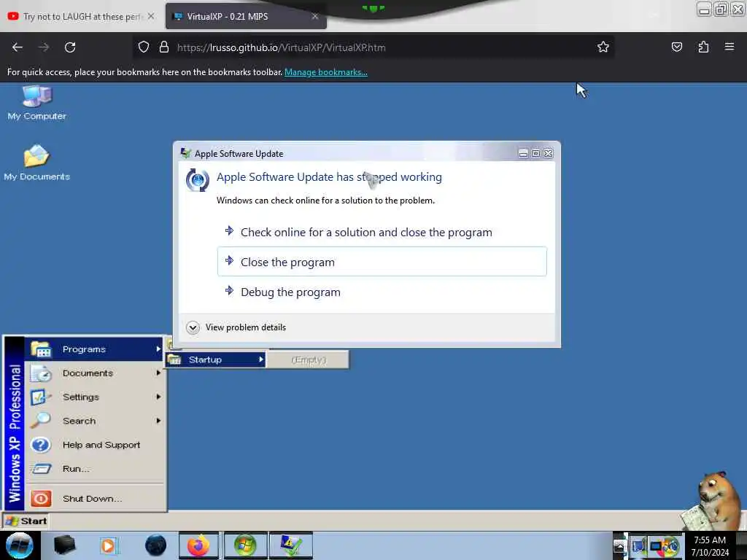Reload the VirtualXP page
This screenshot has height=560, width=747.
(x=70, y=47)
